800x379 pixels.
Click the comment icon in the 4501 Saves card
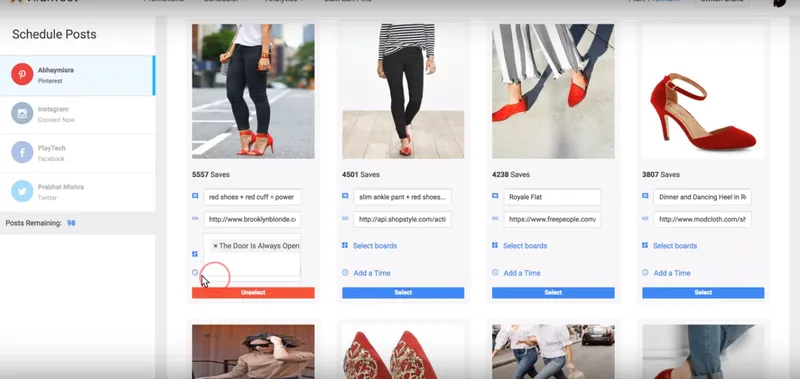click(x=345, y=196)
